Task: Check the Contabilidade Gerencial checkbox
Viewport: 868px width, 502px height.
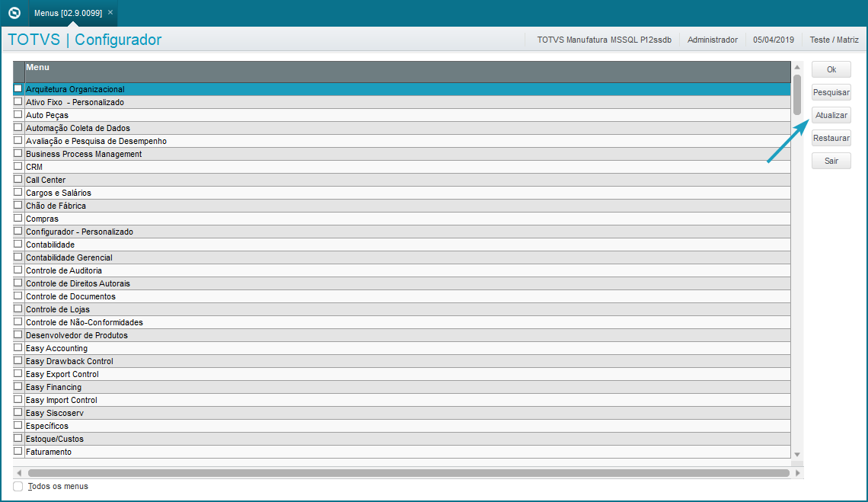Action: point(18,257)
